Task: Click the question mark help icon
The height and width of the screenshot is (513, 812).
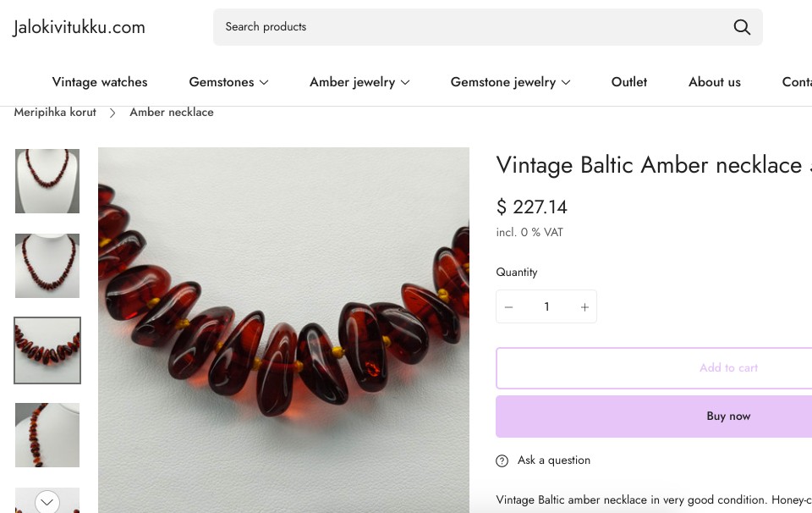Action: (x=502, y=461)
